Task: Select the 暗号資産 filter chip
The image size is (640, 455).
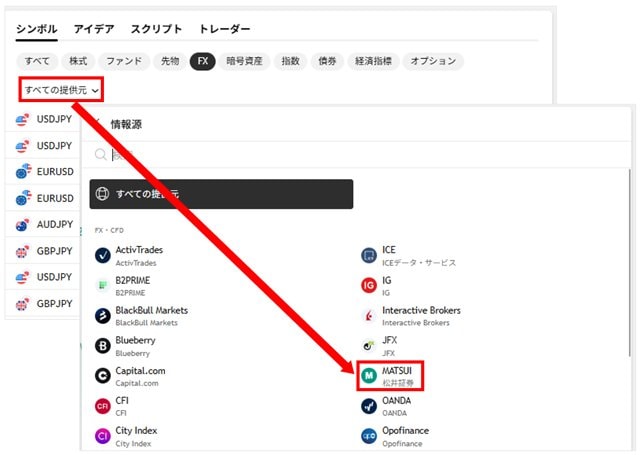Action: coord(244,61)
